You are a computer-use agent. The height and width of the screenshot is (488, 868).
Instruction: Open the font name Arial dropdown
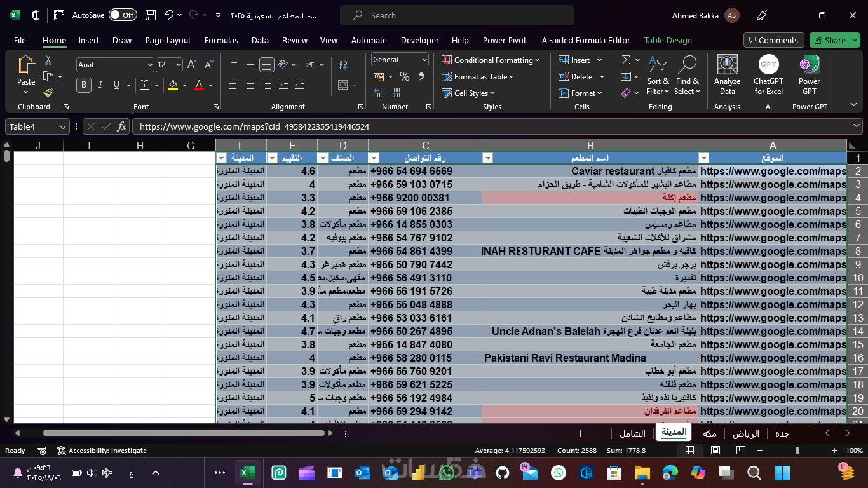point(150,65)
